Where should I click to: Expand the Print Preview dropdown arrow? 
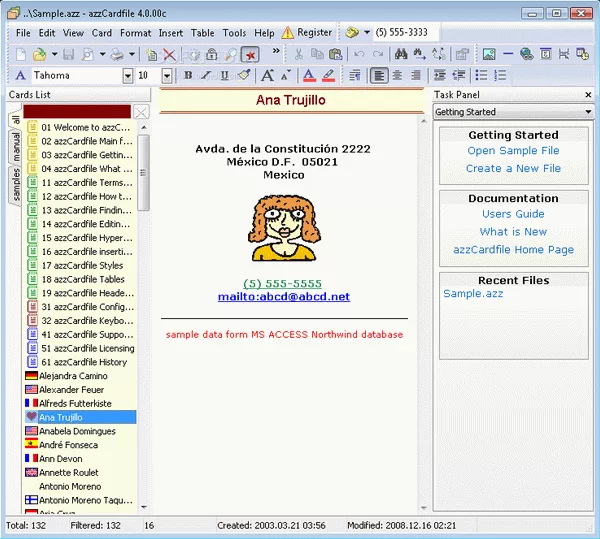(x=102, y=54)
